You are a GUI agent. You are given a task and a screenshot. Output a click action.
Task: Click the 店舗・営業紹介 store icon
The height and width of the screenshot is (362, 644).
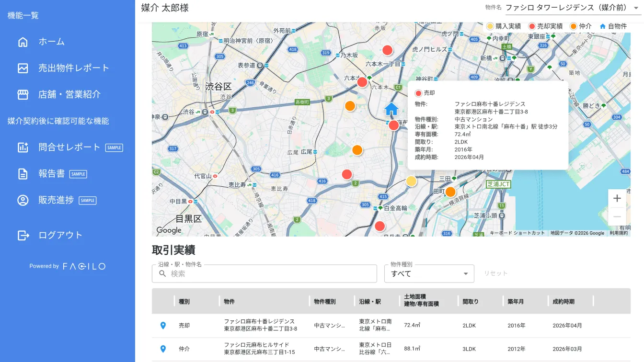23,94
